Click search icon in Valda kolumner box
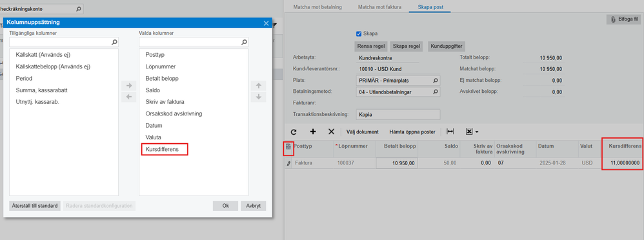This screenshot has height=240, width=644. (245, 42)
